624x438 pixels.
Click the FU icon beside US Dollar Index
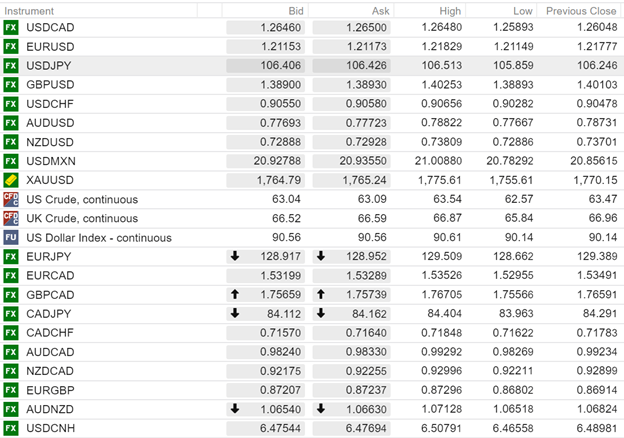[11, 237]
